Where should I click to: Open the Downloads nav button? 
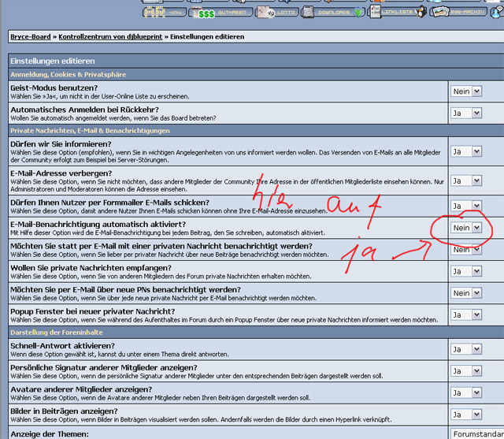point(332,13)
